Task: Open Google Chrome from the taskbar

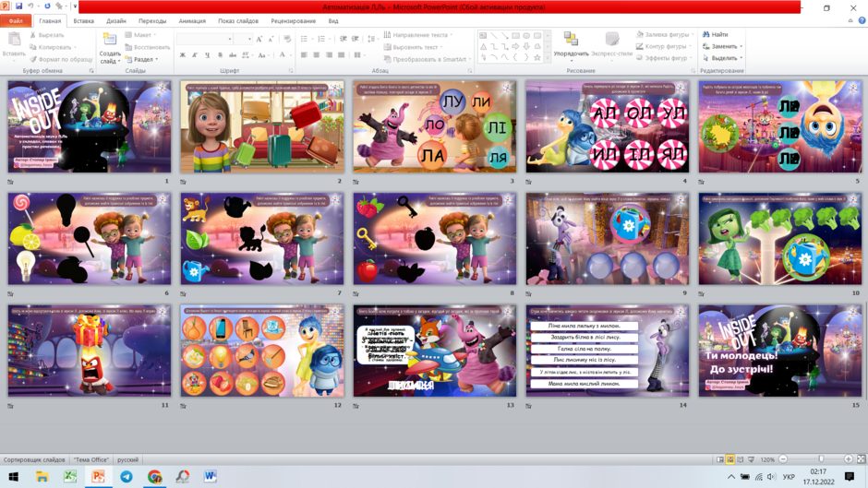Action: 154,476
